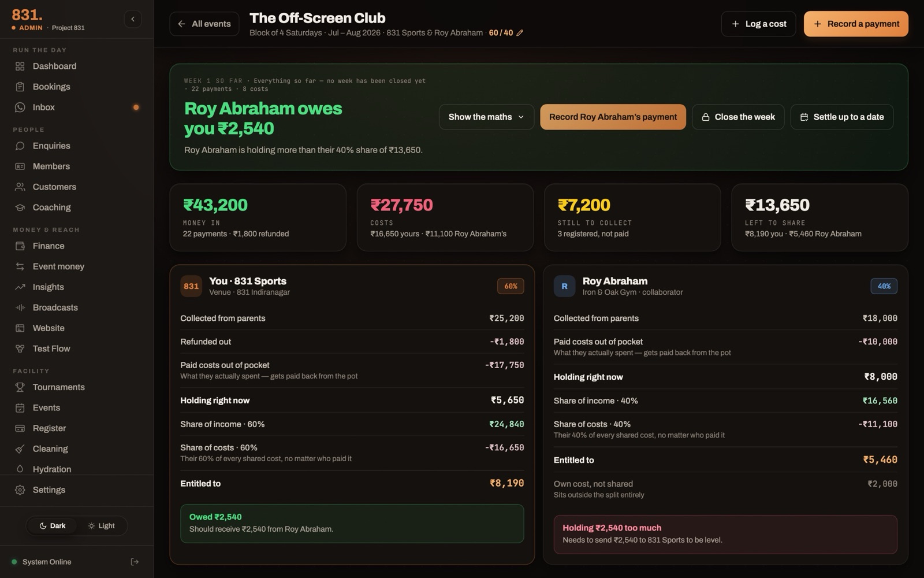Click the ₹27,750 Costs card
Screen dimensions: 924x578
click(x=445, y=217)
